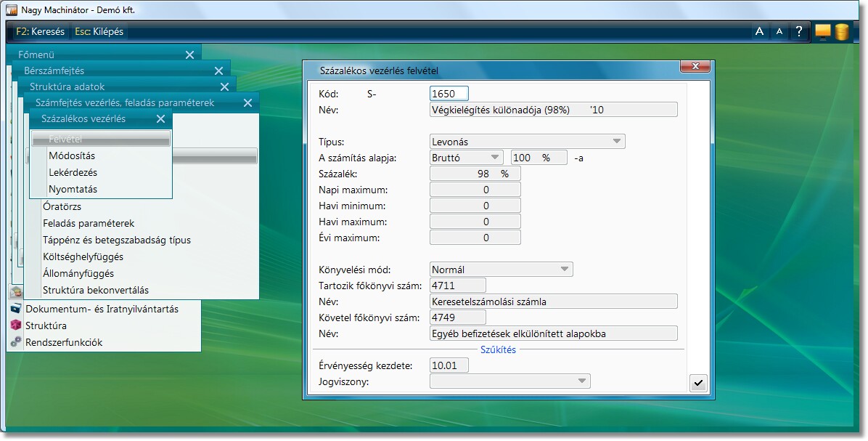
Task: Click the larger font size icon
Action: tap(759, 31)
